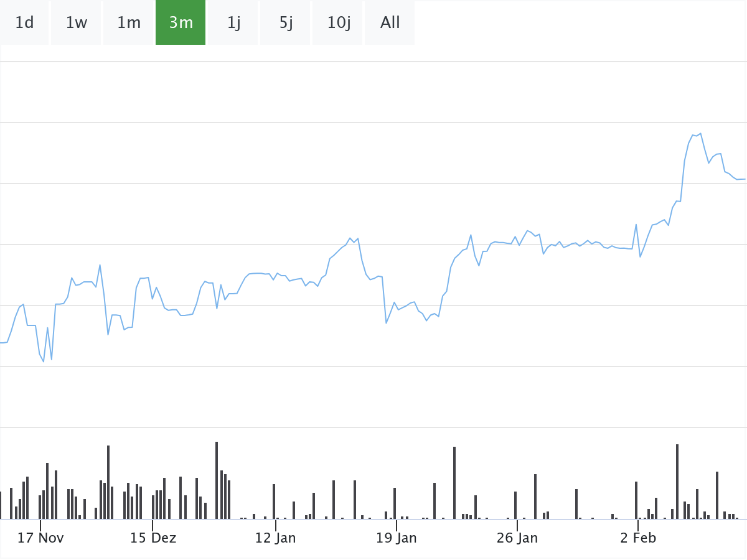
Task: Select the 1d time range tab
Action: (24, 22)
